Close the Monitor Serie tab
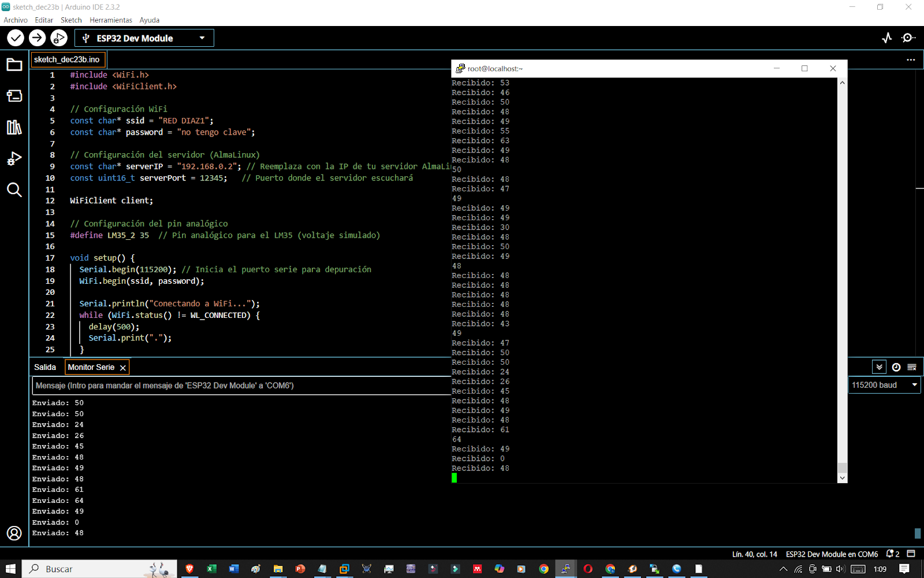Image resolution: width=924 pixels, height=578 pixels. (x=122, y=368)
